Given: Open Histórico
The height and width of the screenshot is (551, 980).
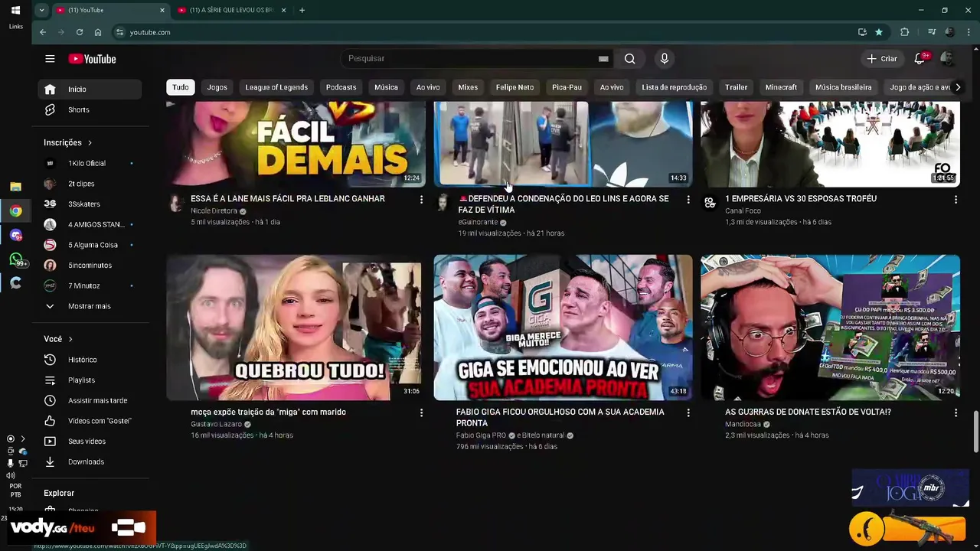Looking at the screenshot, I should coord(90,360).
